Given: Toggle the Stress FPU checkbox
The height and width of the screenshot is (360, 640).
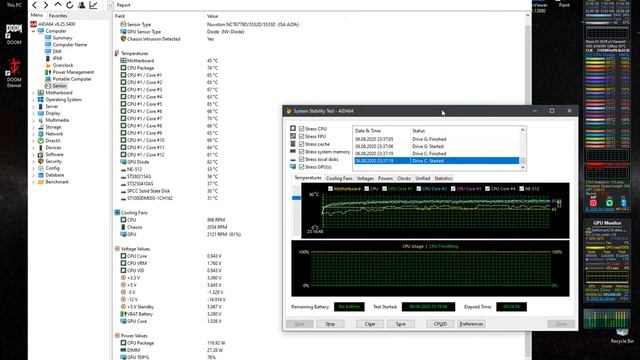Looking at the screenshot, I should tap(302, 136).
